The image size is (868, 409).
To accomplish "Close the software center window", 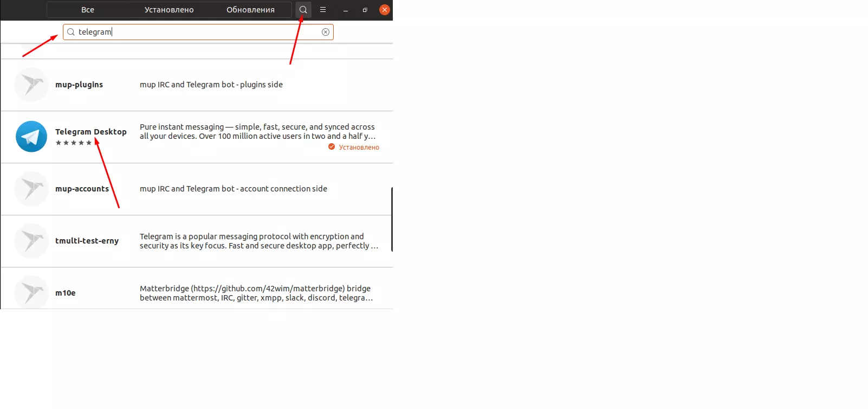I will [385, 10].
